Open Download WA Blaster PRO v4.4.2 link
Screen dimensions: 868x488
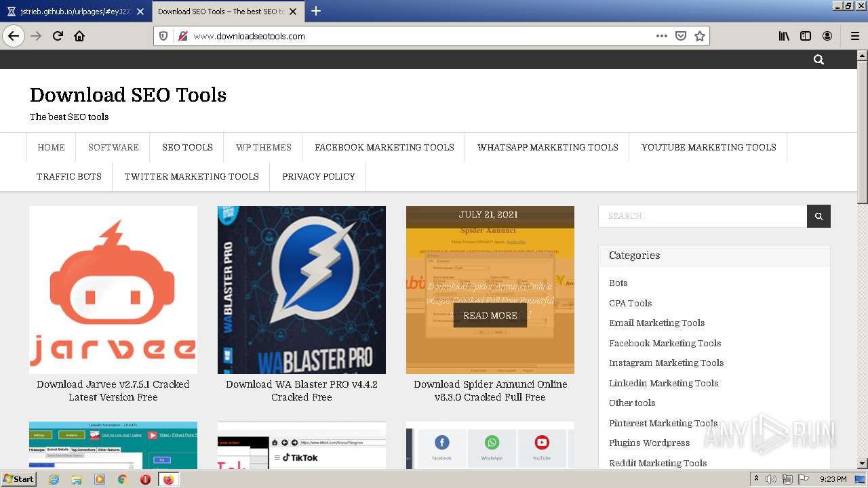click(302, 390)
